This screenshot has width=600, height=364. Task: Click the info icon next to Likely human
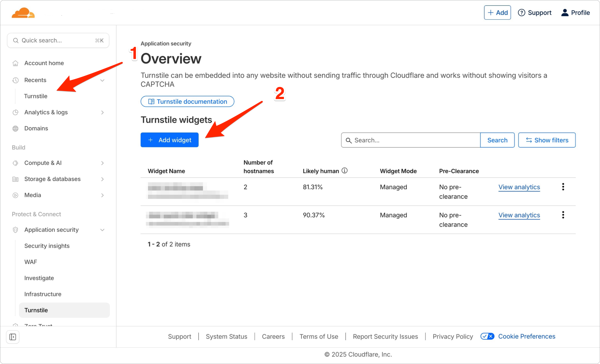point(345,170)
